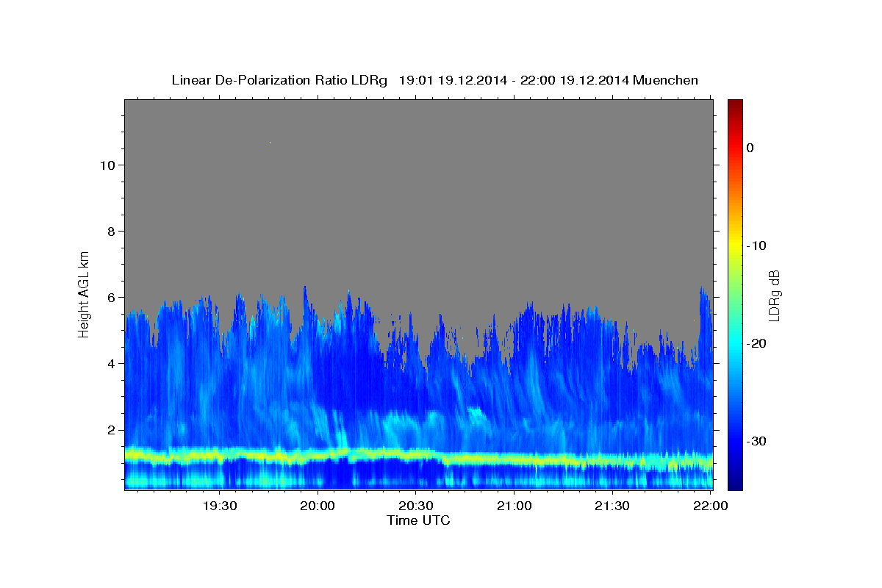Viewport: 882px width, 588px height.
Task: Click the height tick label 4
Action: [x=111, y=364]
